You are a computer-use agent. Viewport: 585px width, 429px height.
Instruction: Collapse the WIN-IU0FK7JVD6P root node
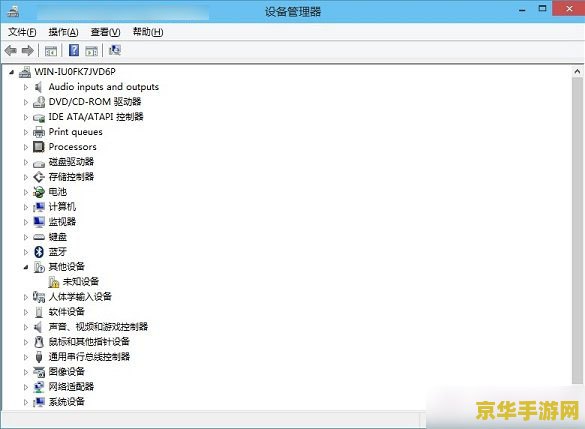pos(12,72)
